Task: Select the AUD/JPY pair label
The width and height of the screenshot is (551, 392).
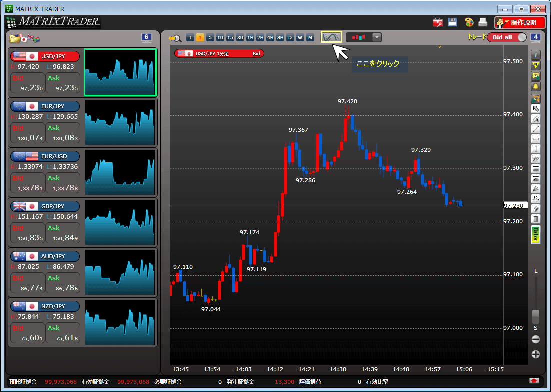Action: click(x=45, y=256)
